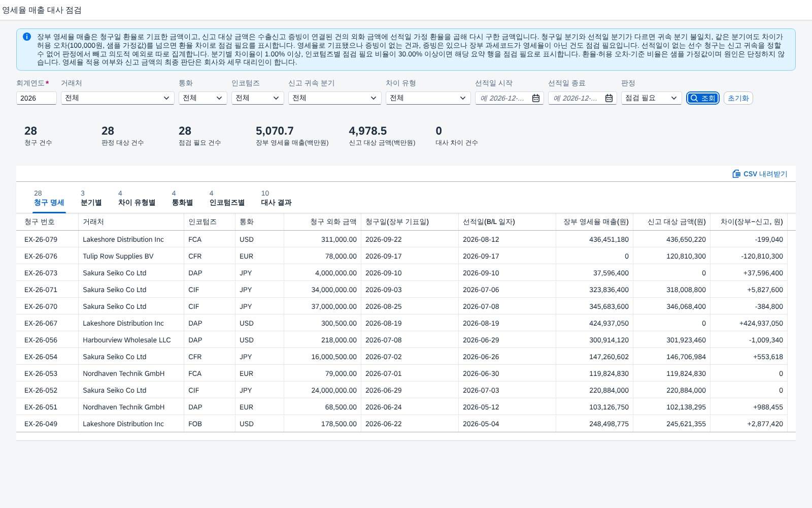This screenshot has width=812, height=508.
Task: Open calendar picker for 선적일 종료
Action: coord(609,98)
